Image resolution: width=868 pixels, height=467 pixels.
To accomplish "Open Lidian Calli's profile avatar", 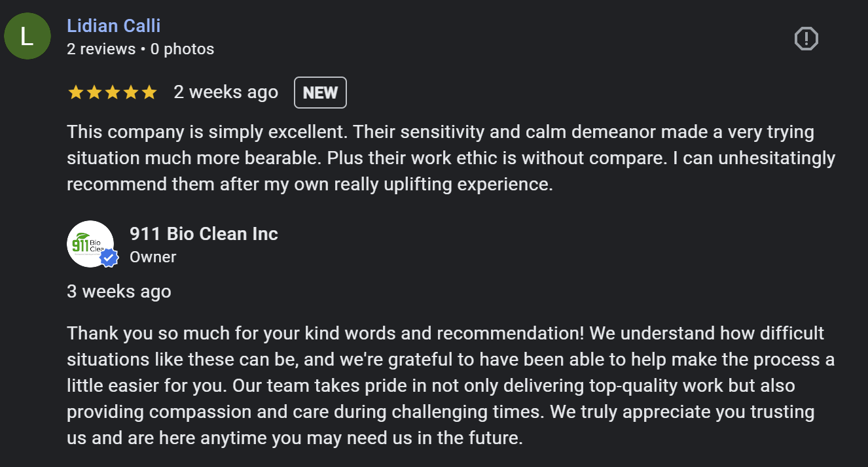I will pos(27,36).
